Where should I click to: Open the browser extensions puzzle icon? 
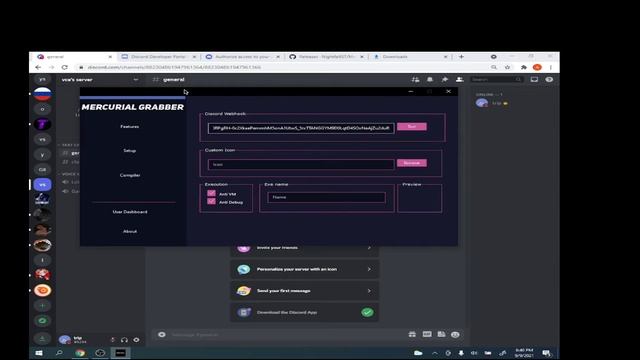point(524,67)
